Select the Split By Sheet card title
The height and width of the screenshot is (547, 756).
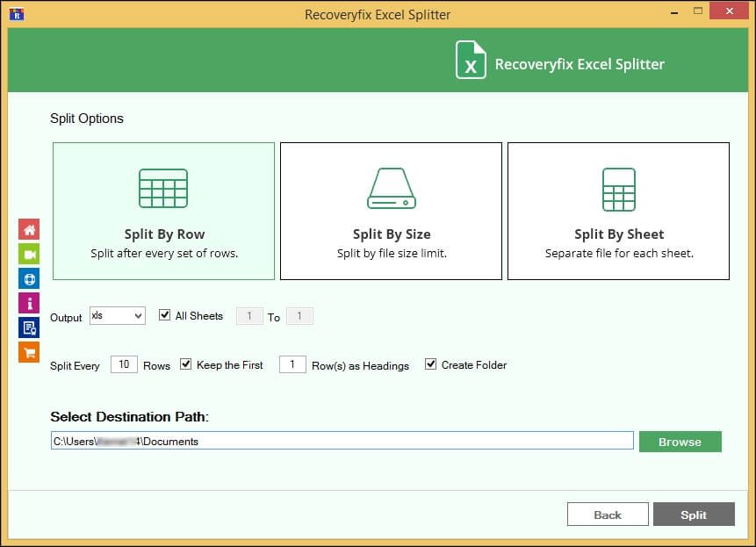[x=619, y=234]
